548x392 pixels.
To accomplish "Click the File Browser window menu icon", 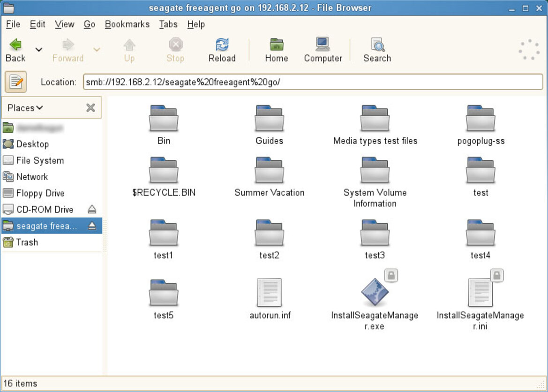I will click(x=9, y=8).
